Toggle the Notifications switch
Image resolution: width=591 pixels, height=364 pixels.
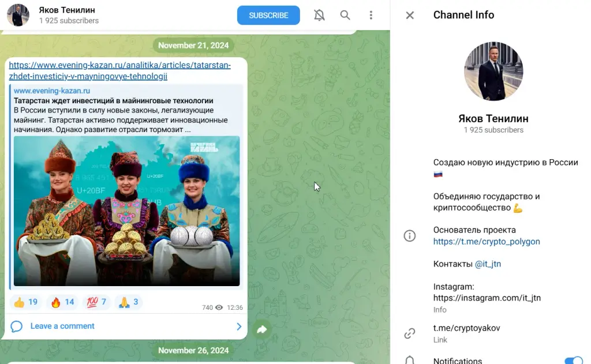tap(574, 361)
